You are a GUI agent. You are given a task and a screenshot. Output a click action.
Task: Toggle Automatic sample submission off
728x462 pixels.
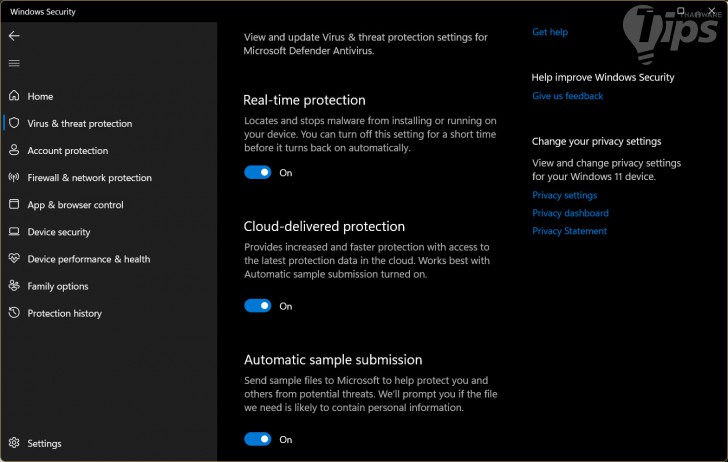[x=258, y=439]
